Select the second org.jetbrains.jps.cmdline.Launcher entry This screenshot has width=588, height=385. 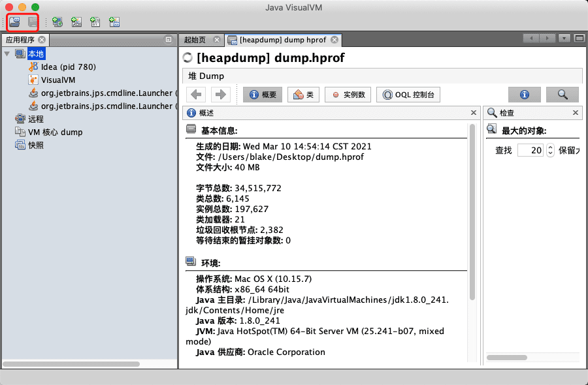point(107,106)
